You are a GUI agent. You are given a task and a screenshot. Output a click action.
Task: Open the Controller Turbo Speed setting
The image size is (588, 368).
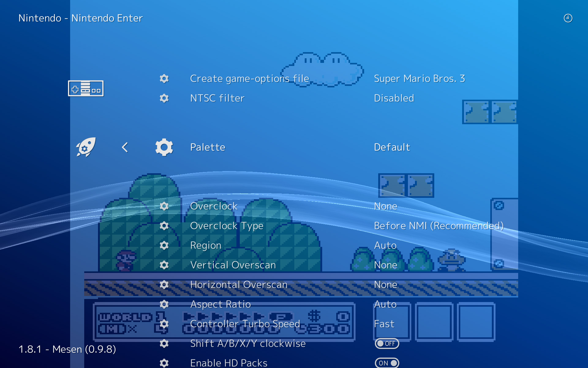click(x=245, y=324)
